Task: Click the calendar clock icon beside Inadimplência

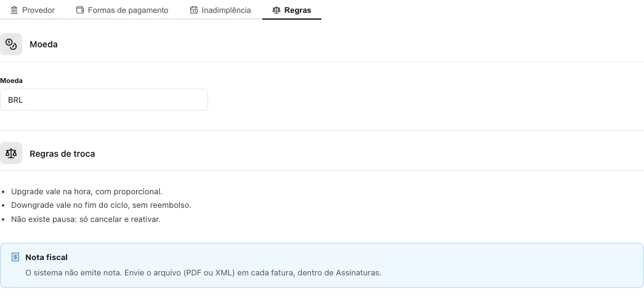Action: pos(194,10)
